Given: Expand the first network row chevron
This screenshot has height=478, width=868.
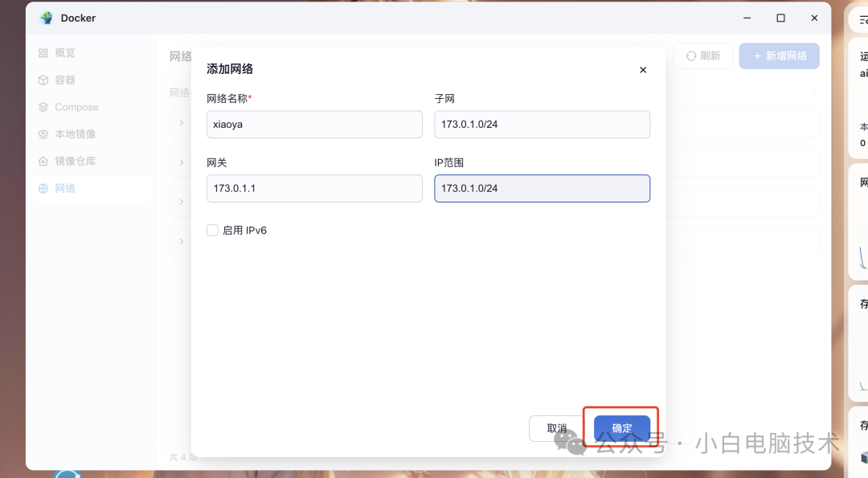Looking at the screenshot, I should [x=182, y=122].
